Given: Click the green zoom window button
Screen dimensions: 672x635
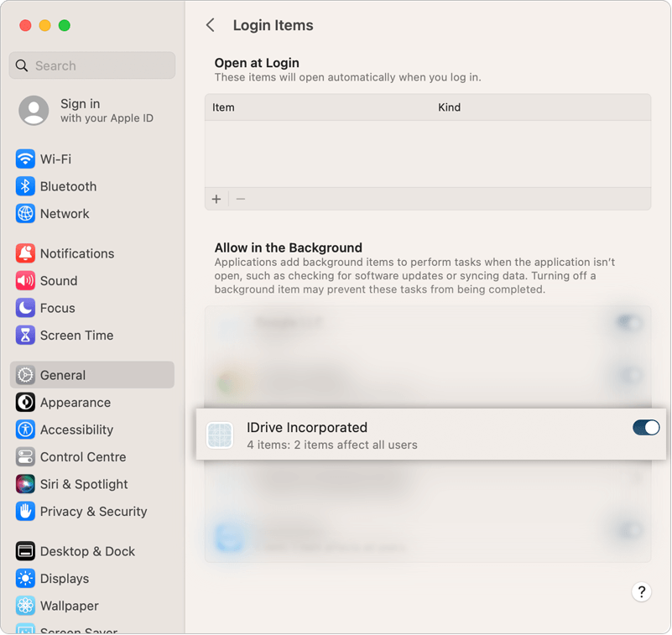Looking at the screenshot, I should 65,25.
